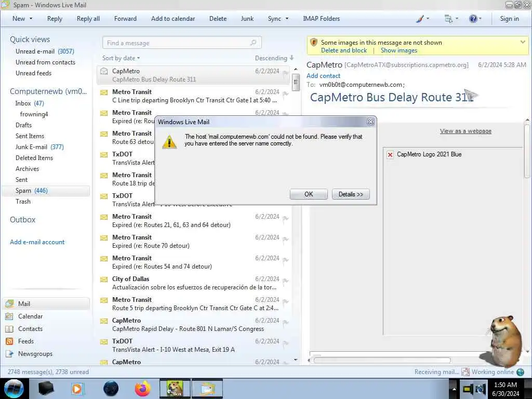
Task: Open the Windows Start orb
Action: (14, 389)
